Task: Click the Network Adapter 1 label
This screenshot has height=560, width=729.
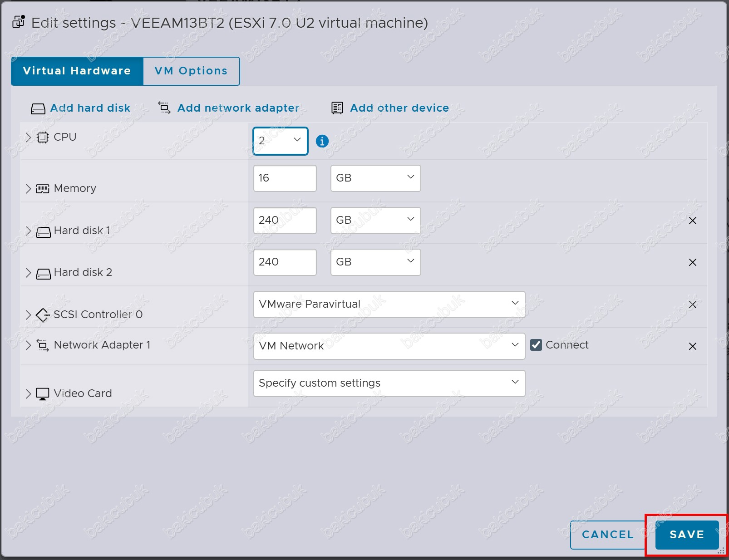Action: click(x=102, y=345)
